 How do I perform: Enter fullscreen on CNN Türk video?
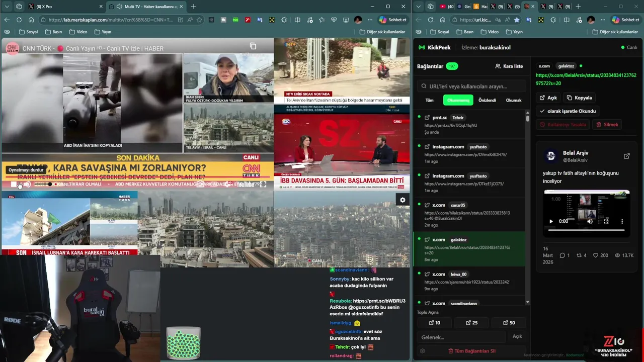pos(263,185)
